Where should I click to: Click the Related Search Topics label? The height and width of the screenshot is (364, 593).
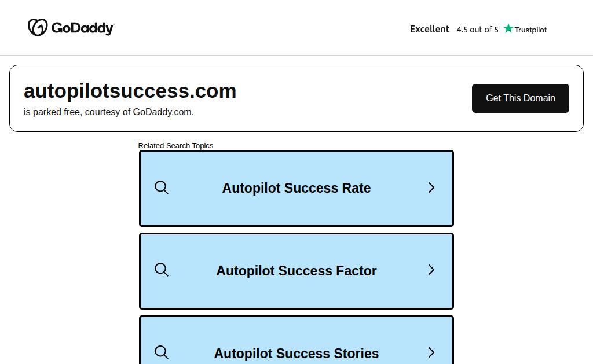point(175,145)
